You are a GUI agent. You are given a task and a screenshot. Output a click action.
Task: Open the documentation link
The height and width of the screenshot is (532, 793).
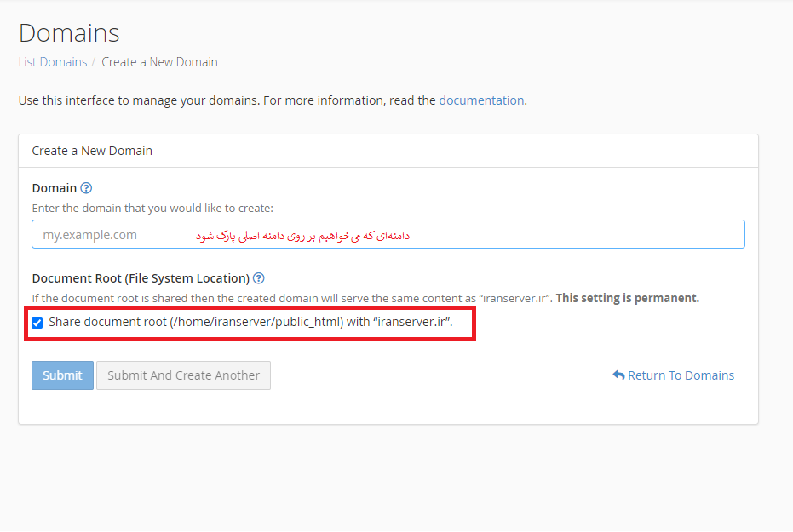click(x=481, y=100)
